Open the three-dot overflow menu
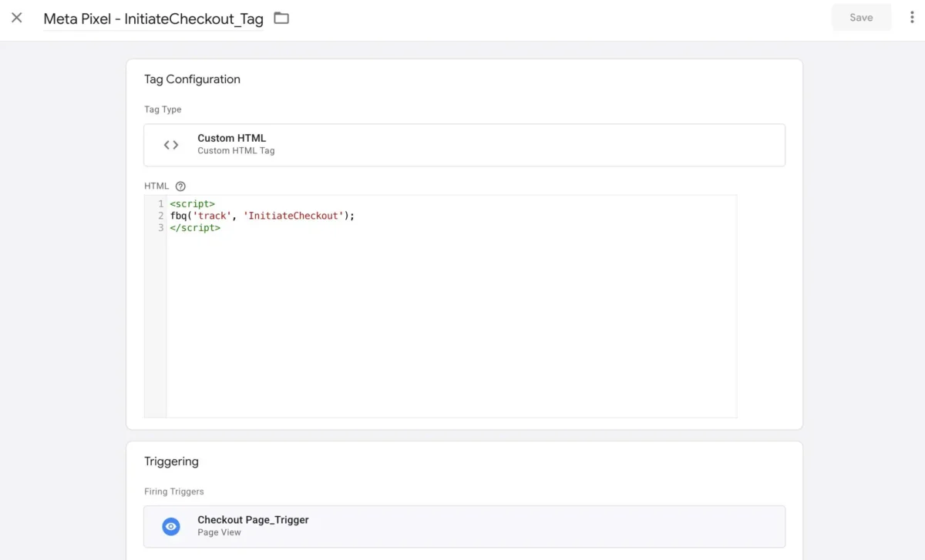The image size is (925, 560). point(910,17)
